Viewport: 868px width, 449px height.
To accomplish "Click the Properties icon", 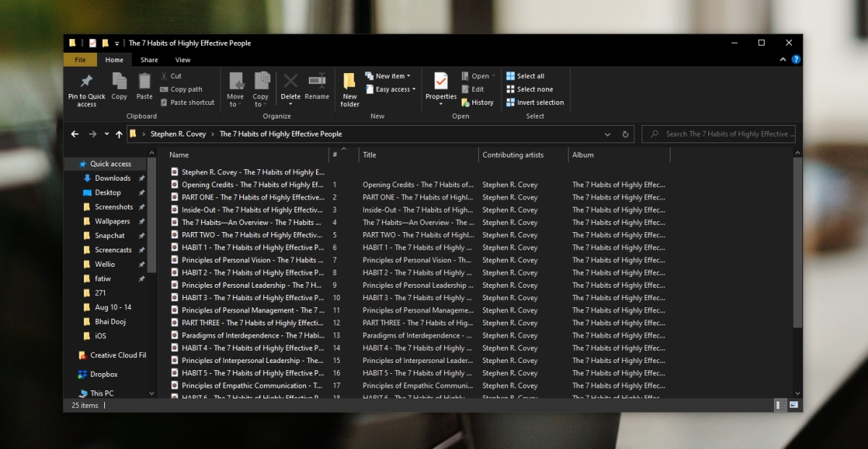I will (x=441, y=81).
